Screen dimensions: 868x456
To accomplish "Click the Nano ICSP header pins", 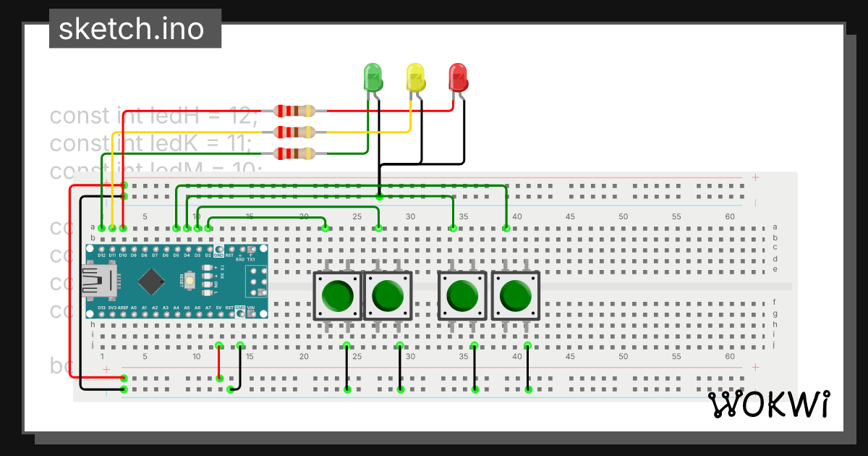I will click(258, 280).
